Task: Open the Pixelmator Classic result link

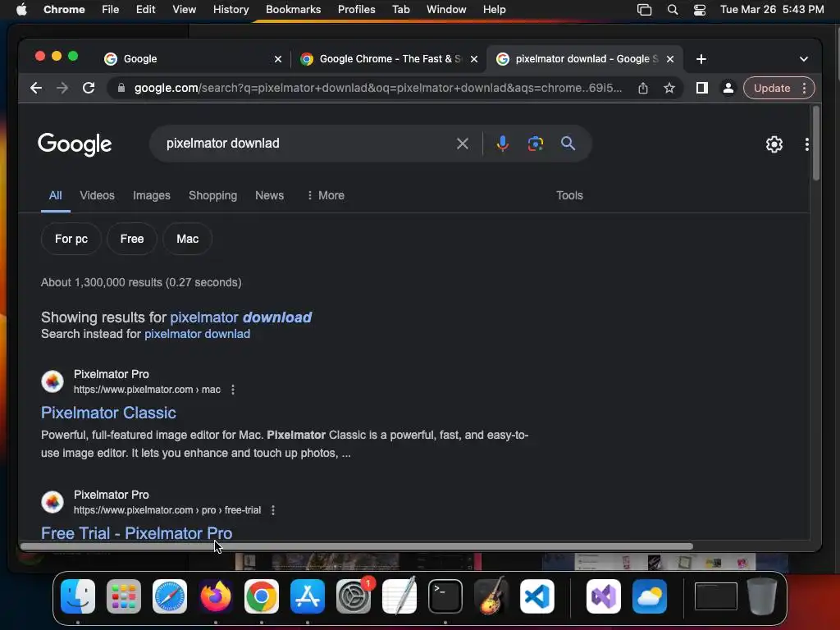Action: (108, 413)
